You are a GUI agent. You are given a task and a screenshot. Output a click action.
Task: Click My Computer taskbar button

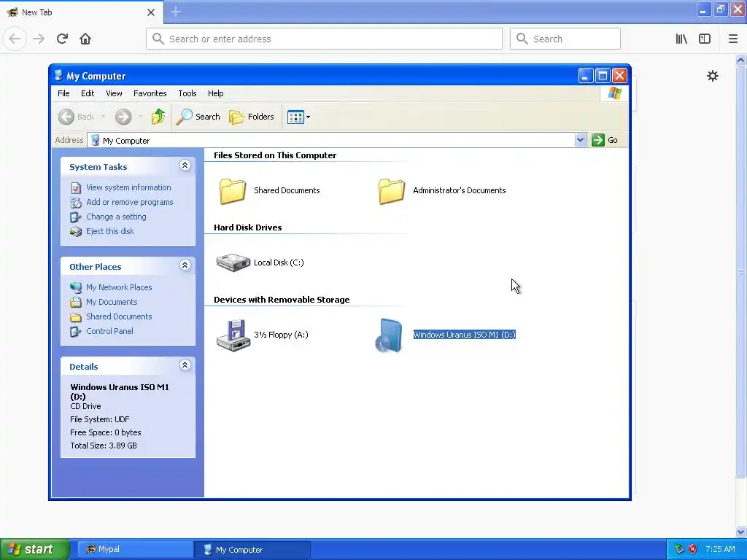coord(252,550)
